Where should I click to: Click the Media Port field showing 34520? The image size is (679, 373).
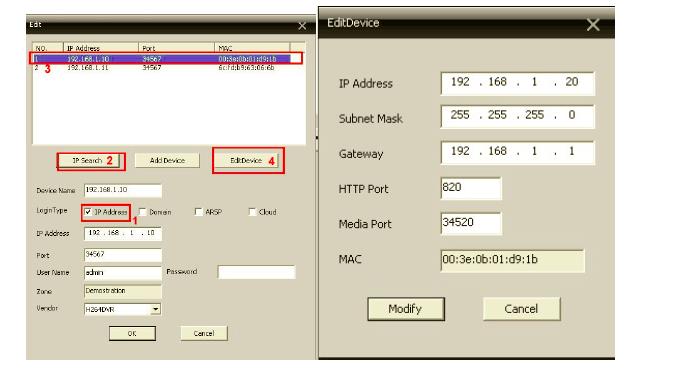(x=471, y=223)
